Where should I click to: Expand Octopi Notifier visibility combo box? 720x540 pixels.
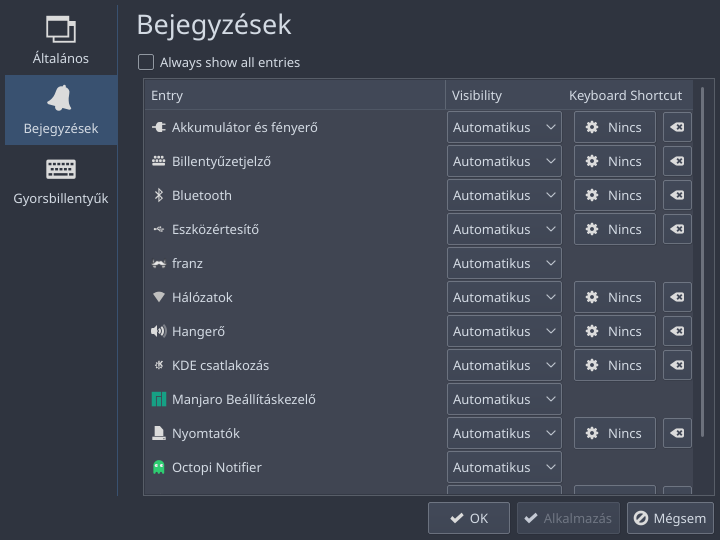click(x=504, y=467)
